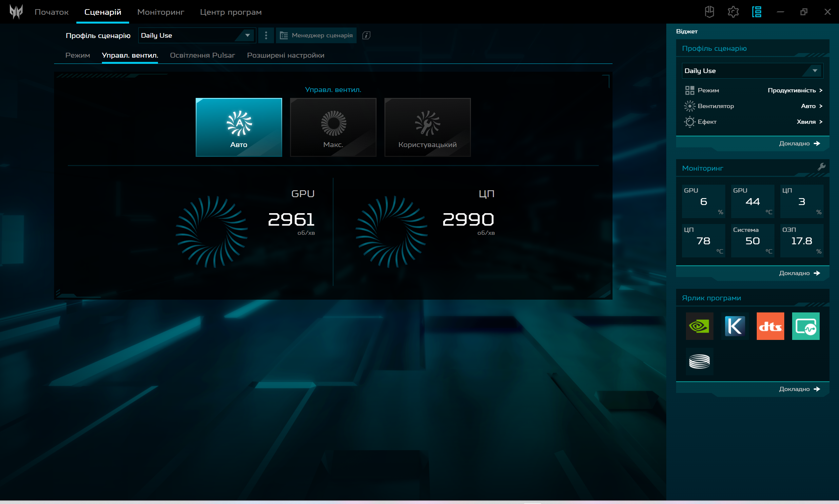Screen dimensions: 839x504
Task: Open the gear settings icon in the top bar
Action: coord(733,12)
